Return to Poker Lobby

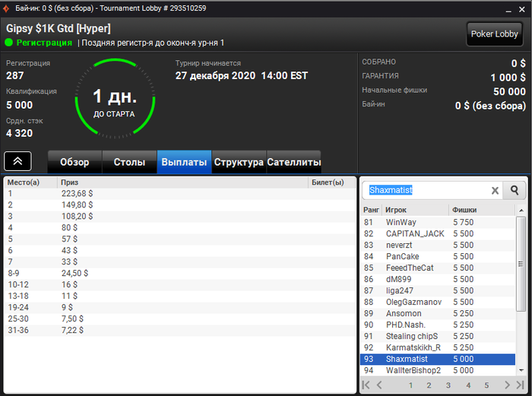(x=494, y=34)
